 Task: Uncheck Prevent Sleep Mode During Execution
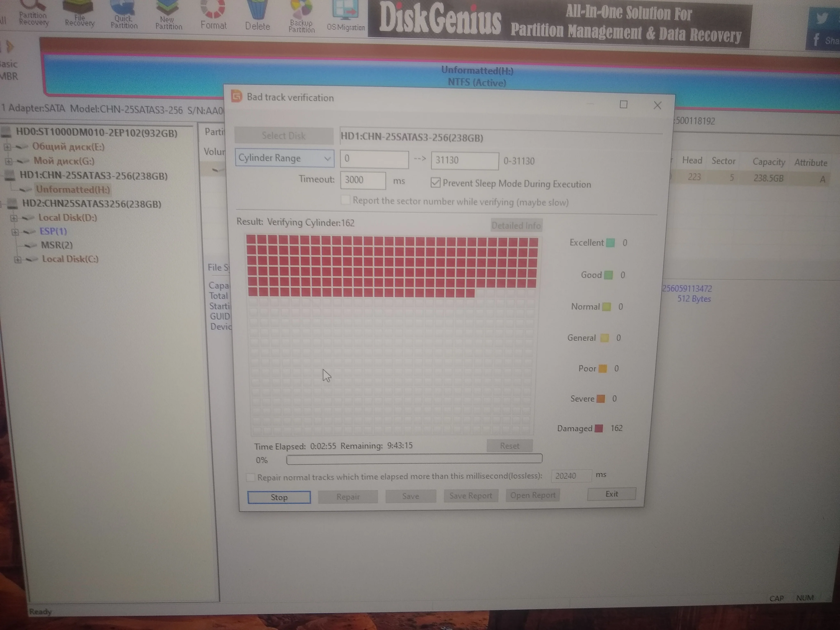[435, 183]
